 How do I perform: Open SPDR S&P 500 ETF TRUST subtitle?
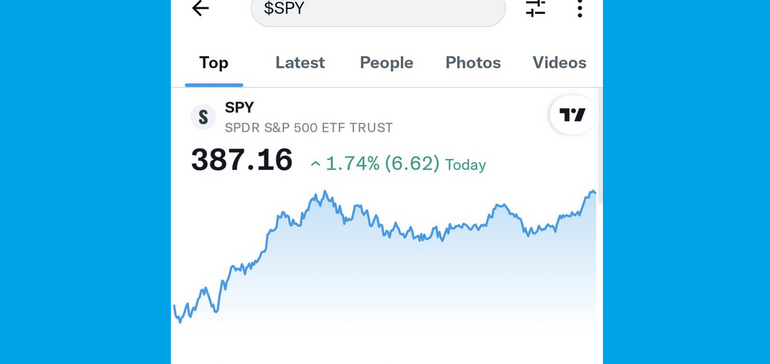(x=308, y=128)
